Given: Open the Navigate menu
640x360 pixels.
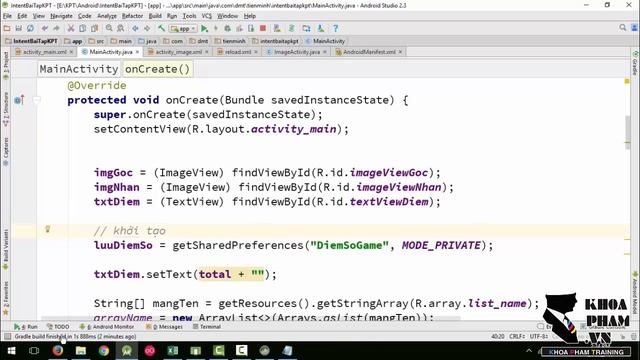Looking at the screenshot, I should click(61, 16).
